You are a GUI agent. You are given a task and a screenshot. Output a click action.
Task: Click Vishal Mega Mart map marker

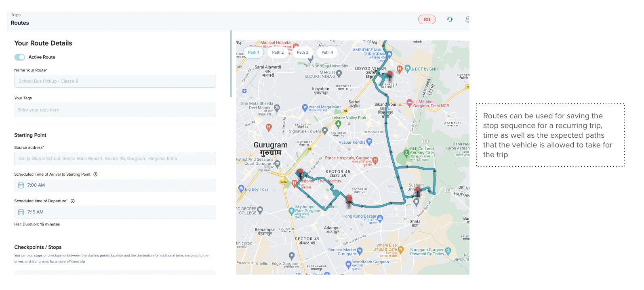305,107
